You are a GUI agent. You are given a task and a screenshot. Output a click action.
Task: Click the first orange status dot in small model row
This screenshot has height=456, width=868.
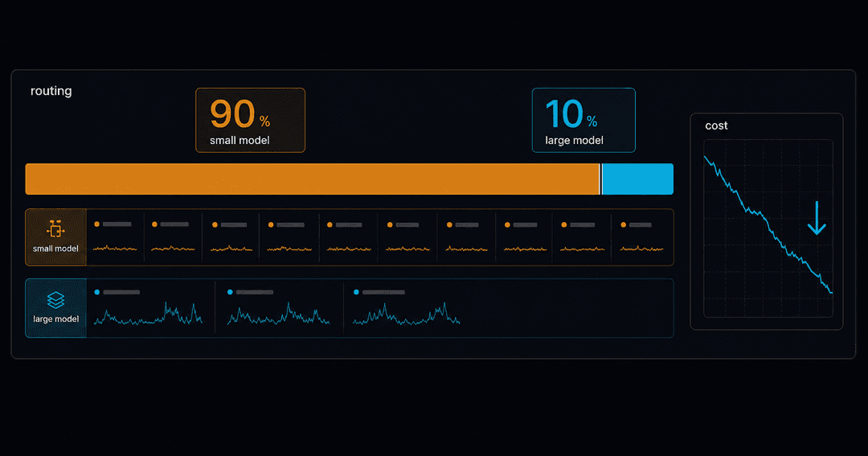tap(97, 224)
